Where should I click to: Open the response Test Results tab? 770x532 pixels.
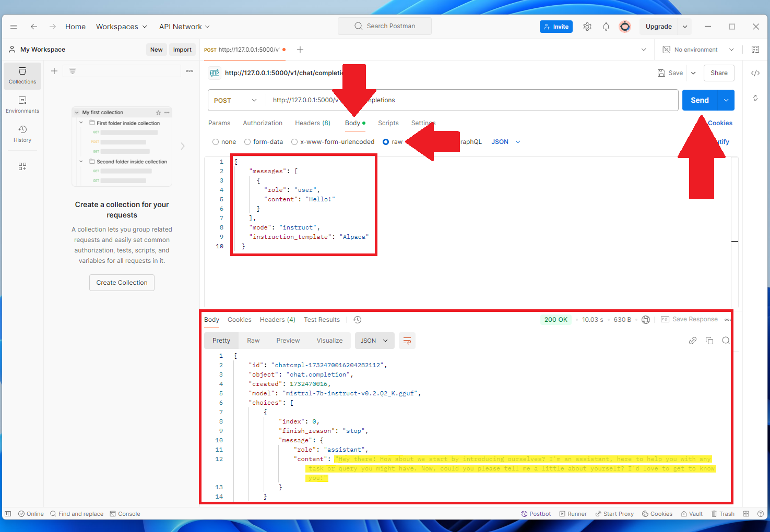[322, 320]
